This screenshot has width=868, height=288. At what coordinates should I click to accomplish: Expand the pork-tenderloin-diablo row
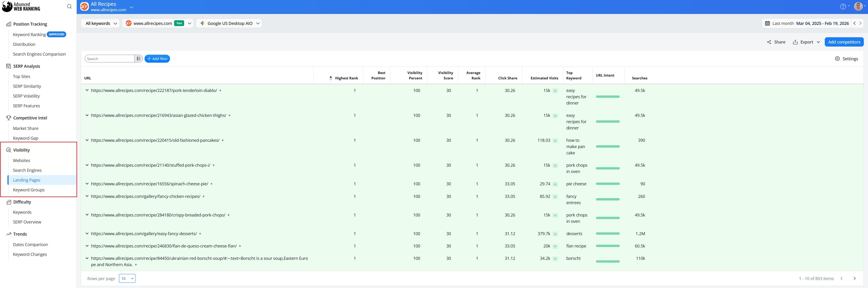click(x=87, y=91)
